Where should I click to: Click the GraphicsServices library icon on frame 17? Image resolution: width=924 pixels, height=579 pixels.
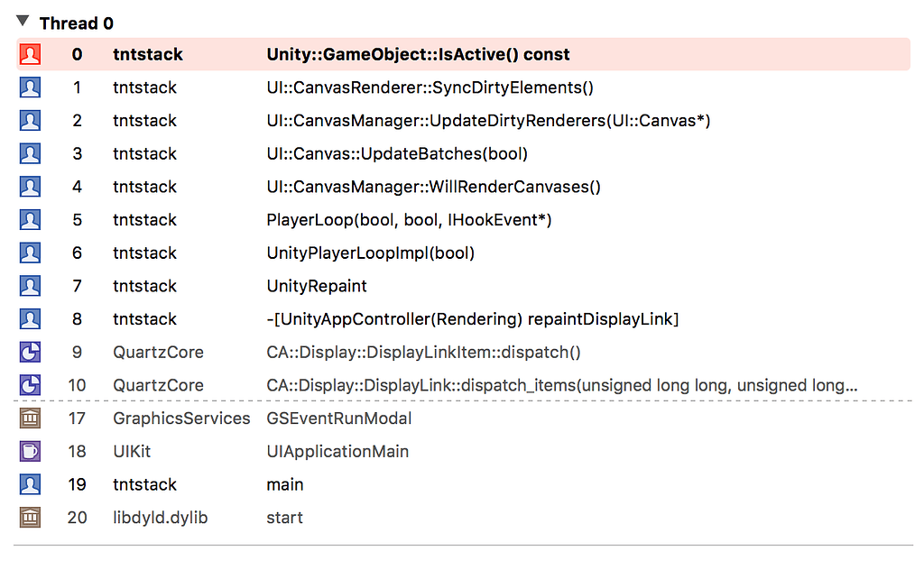pos(30,418)
